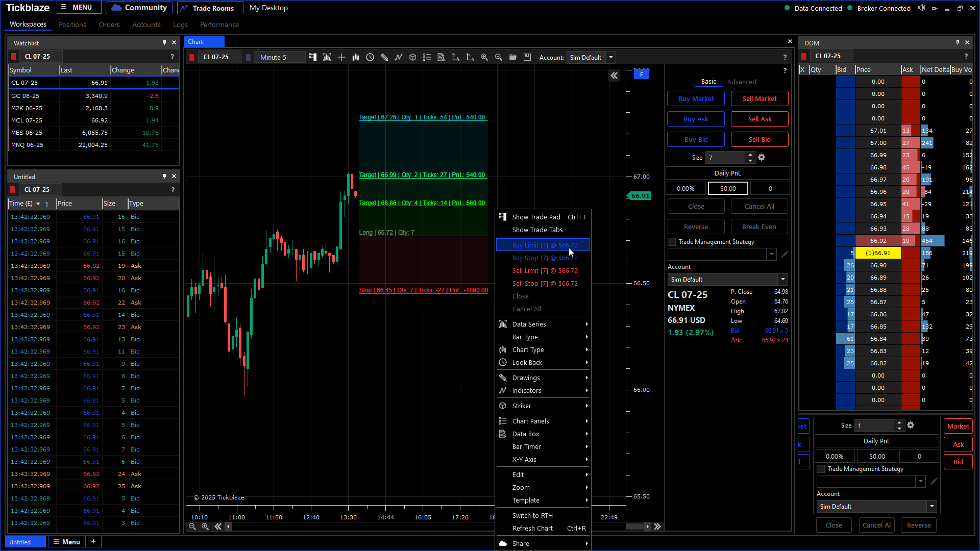Viewport: 980px width, 551px height.
Task: Click the Reverse button in trade pad
Action: pos(696,227)
